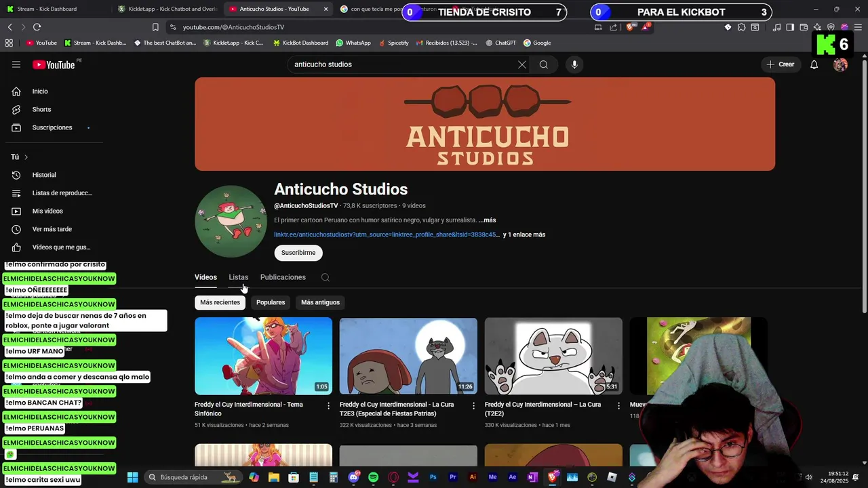Activate voice search microphone icon
This screenshot has height=488, width=868.
click(574, 64)
